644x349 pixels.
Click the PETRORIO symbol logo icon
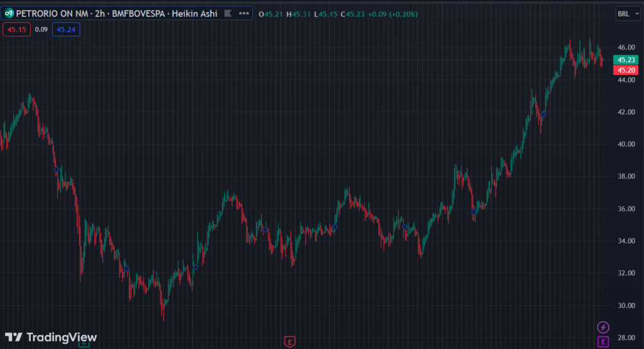[9, 14]
